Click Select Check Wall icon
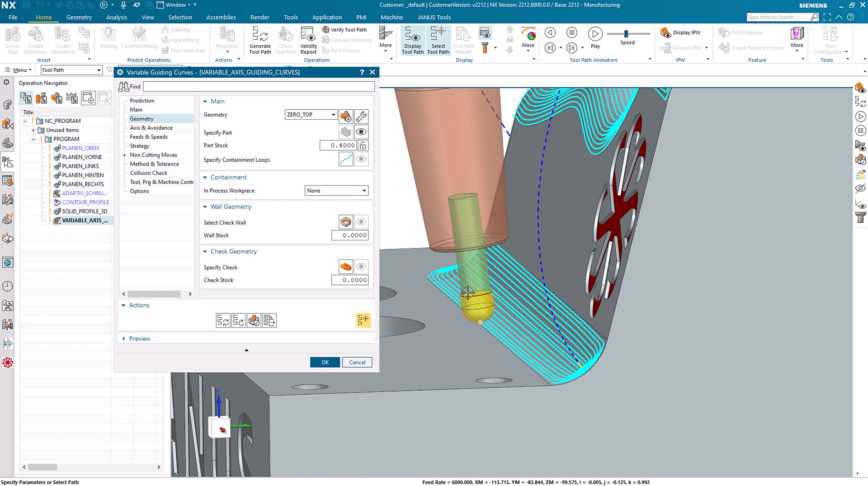The width and height of the screenshot is (868, 486). click(x=346, y=222)
